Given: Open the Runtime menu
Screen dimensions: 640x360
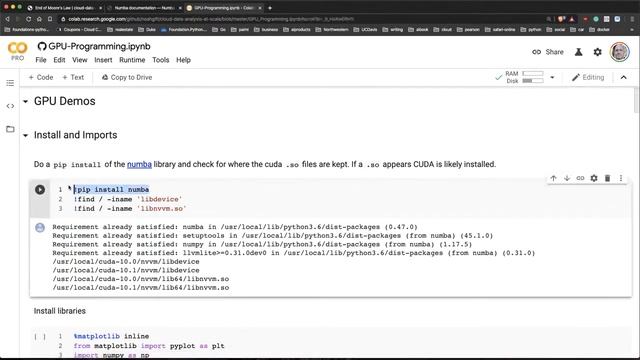Looking at the screenshot, I should point(132,60).
